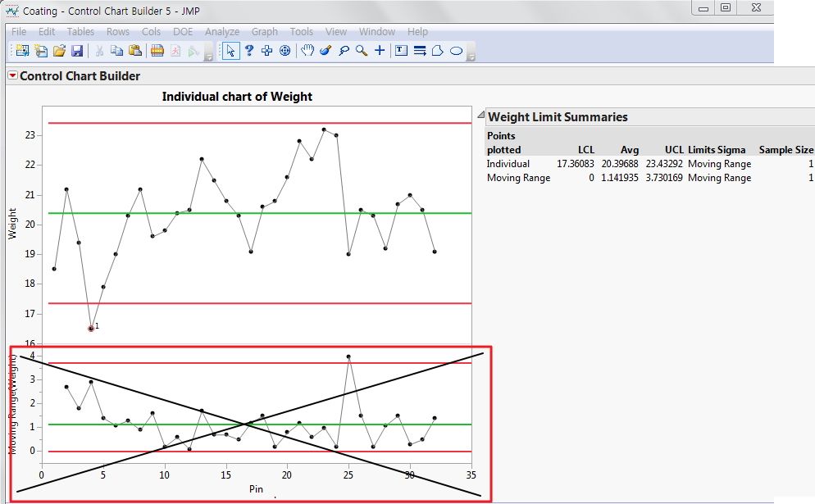
Task: Open the Control Chart Builder red triangle menu
Action: 11,75
